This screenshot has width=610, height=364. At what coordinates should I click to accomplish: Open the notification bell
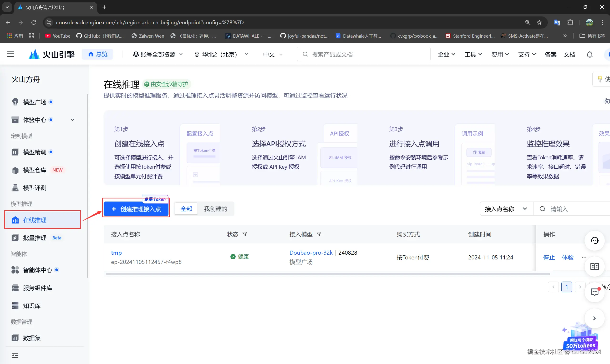590,54
